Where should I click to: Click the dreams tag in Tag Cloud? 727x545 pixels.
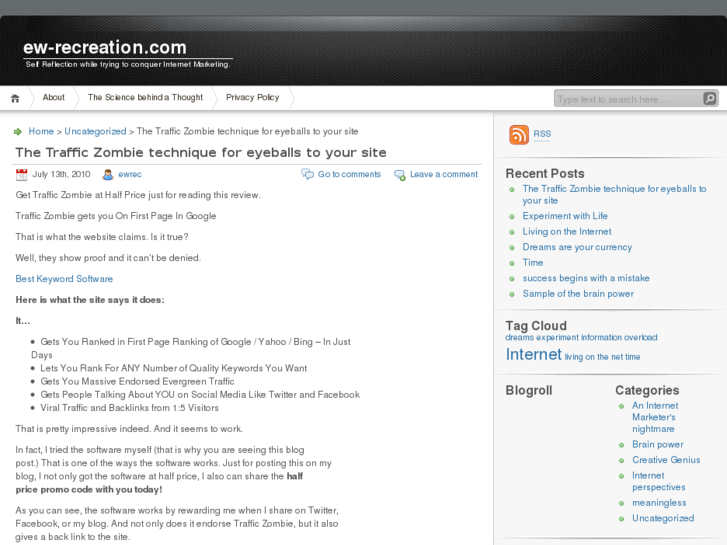tap(520, 337)
